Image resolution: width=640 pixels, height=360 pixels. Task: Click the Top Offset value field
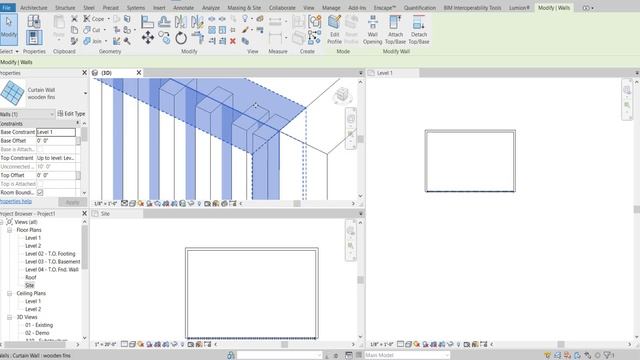[x=56, y=175]
